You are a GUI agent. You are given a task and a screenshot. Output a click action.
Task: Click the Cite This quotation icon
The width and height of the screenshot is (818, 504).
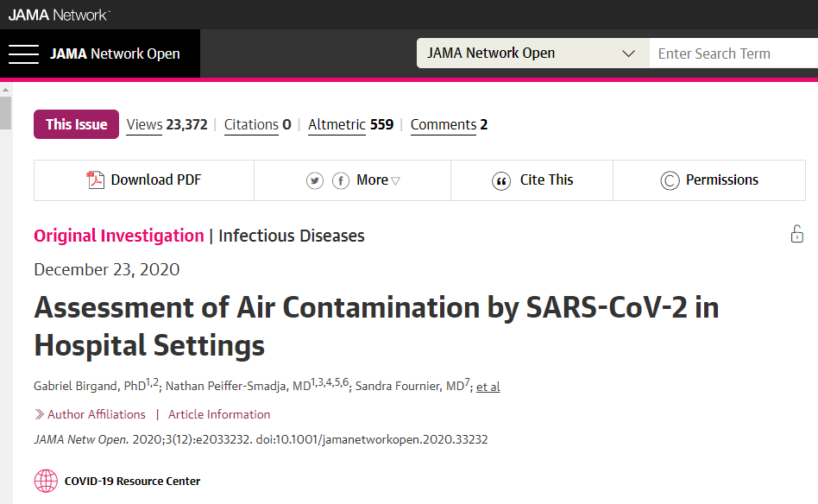coord(501,180)
